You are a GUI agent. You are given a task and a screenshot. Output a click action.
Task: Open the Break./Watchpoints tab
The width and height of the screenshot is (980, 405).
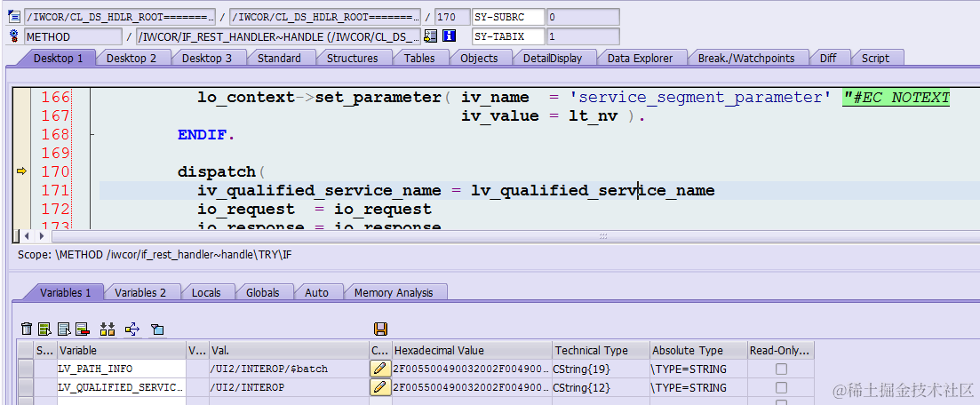[x=746, y=58]
